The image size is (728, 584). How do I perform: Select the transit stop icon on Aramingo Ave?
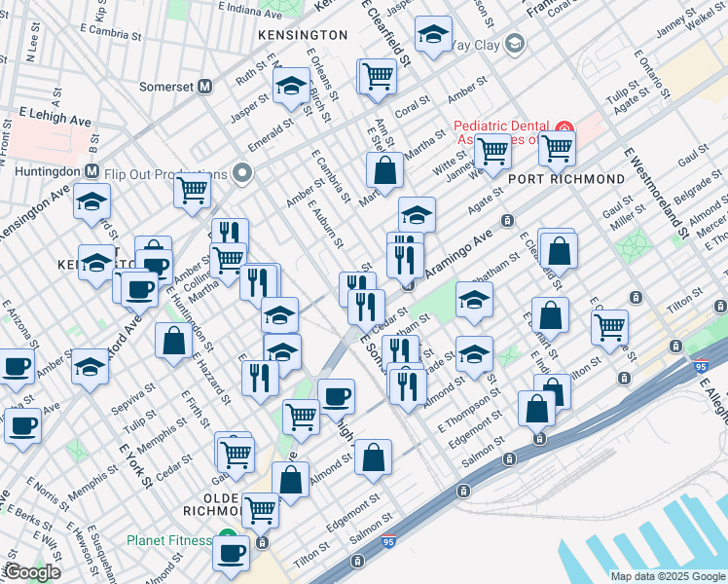(507, 221)
